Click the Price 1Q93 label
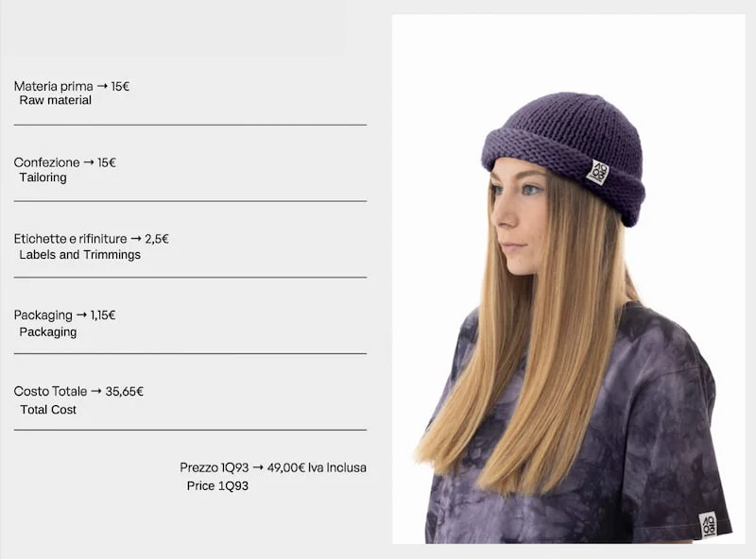756x559 pixels. (217, 485)
